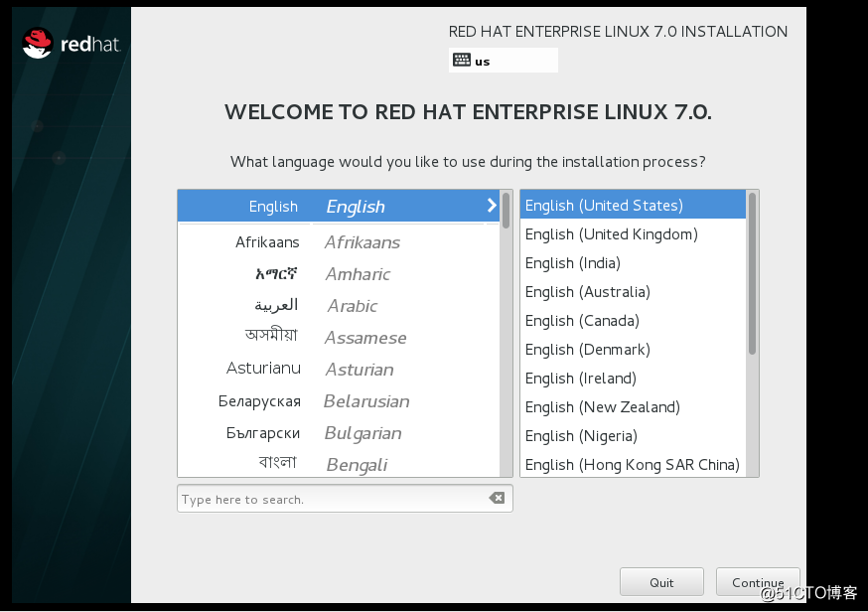Choose English (Australia) locale
The height and width of the screenshot is (612, 868).
click(x=634, y=291)
